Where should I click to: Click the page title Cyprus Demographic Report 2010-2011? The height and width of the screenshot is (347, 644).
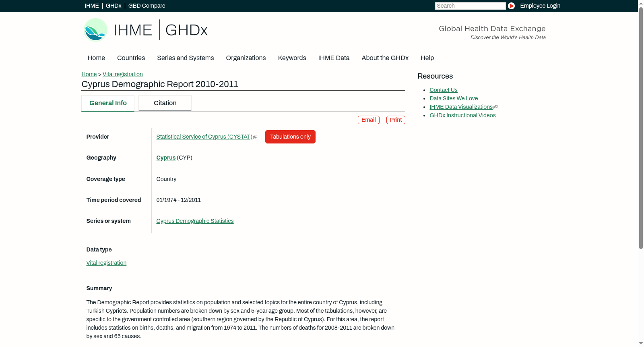click(x=160, y=84)
